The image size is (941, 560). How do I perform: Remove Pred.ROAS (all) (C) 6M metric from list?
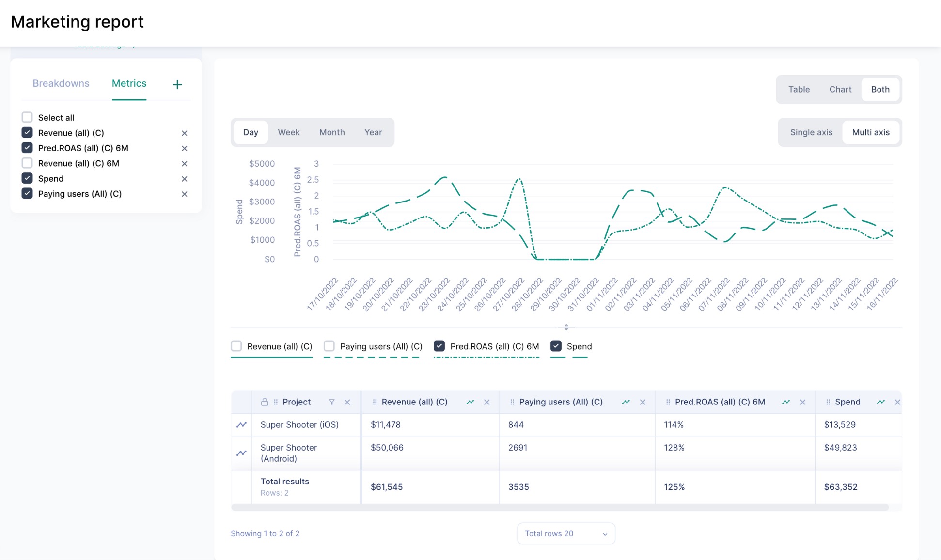tap(184, 148)
